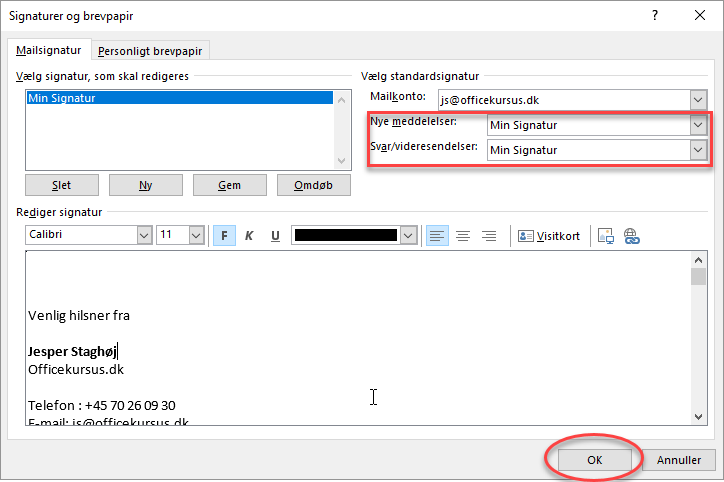724x482 pixels.
Task: Toggle underline formatting button
Action: click(275, 236)
